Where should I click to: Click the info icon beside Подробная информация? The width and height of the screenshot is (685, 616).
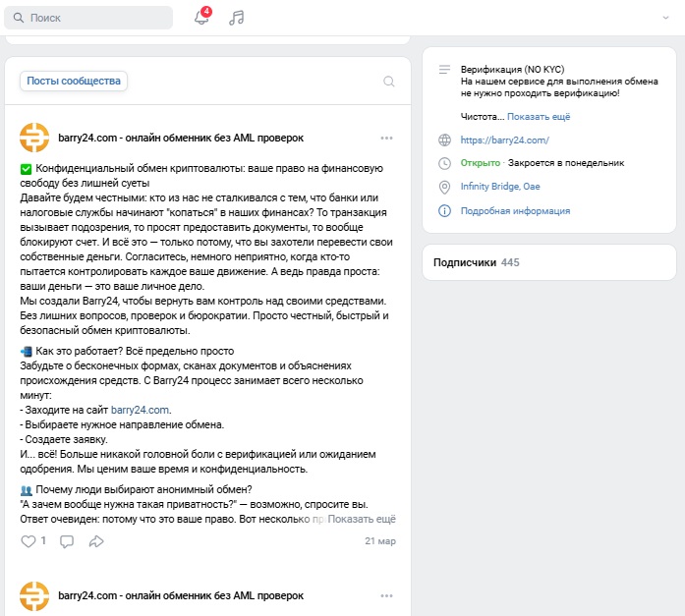444,211
